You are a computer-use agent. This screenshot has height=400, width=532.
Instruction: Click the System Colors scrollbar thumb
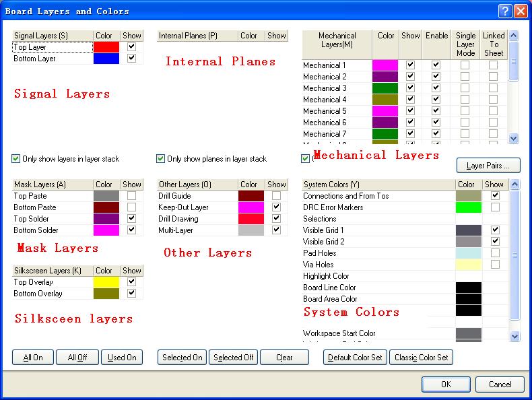[514, 255]
